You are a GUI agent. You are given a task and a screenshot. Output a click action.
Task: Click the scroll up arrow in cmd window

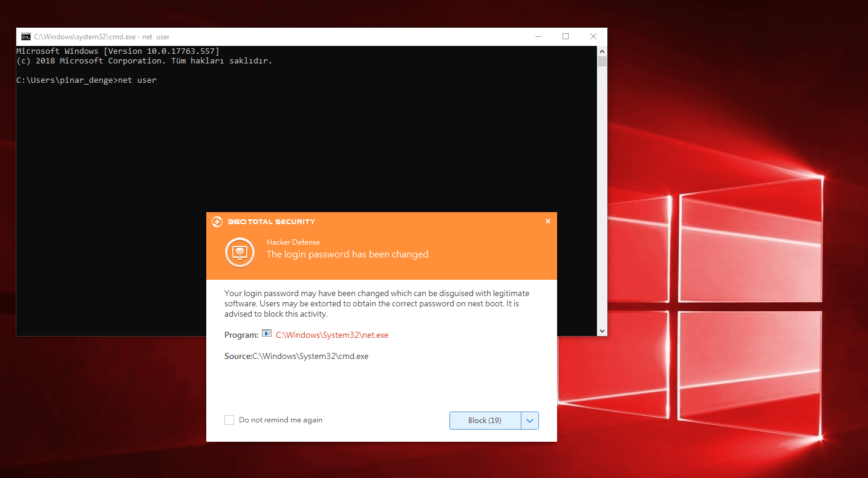602,51
